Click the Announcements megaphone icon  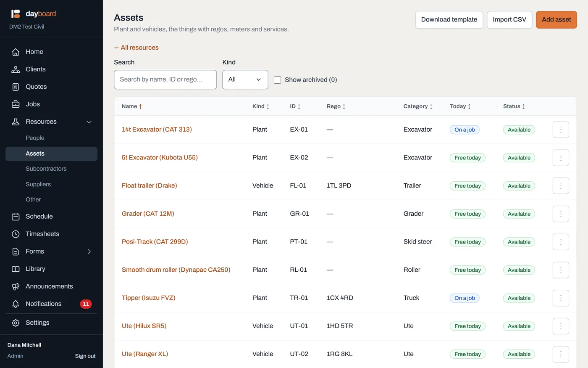16,286
